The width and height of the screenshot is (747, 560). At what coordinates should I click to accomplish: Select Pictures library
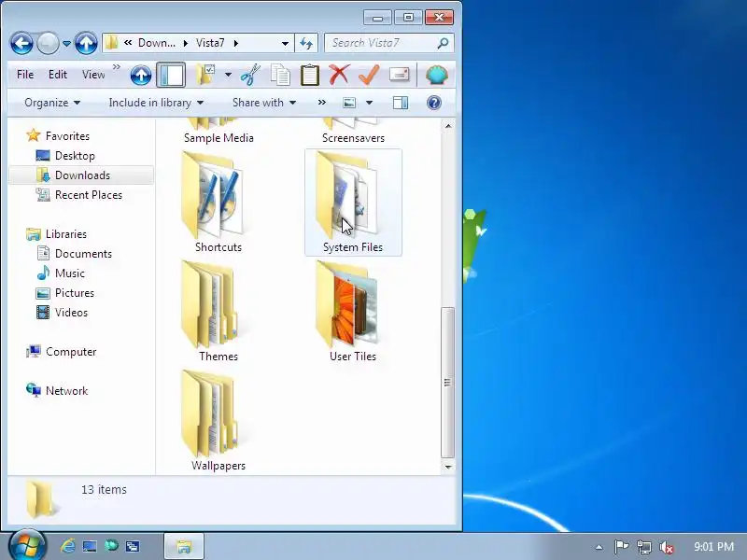pyautogui.click(x=75, y=293)
